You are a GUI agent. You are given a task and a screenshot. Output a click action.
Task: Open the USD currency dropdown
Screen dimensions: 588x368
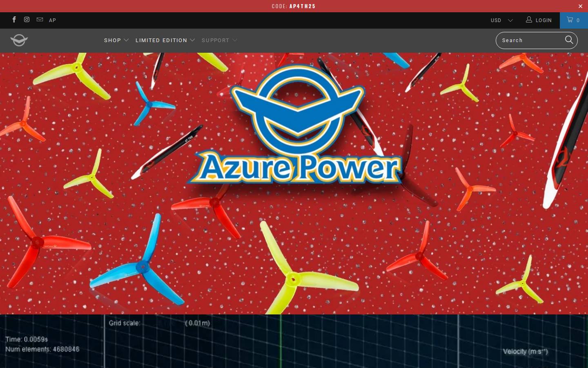point(502,20)
